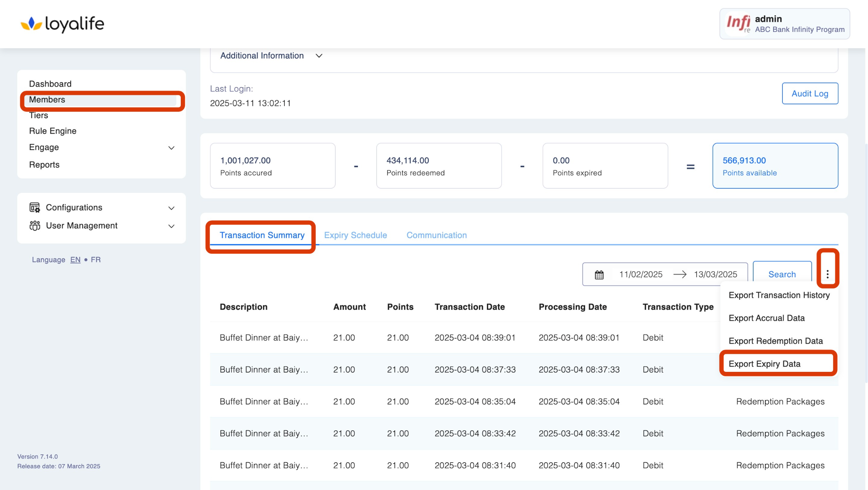Switch to the Communication tab
Viewport: 868px width, 490px height.
(436, 235)
